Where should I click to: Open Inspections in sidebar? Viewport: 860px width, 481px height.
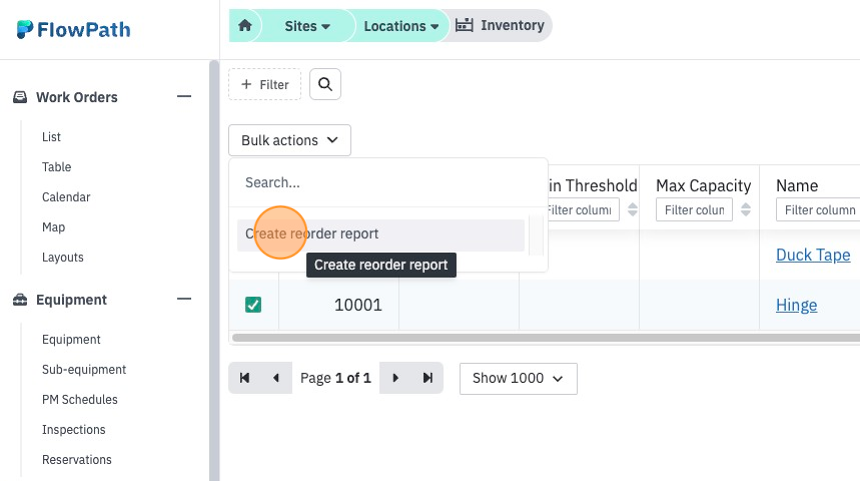73,430
